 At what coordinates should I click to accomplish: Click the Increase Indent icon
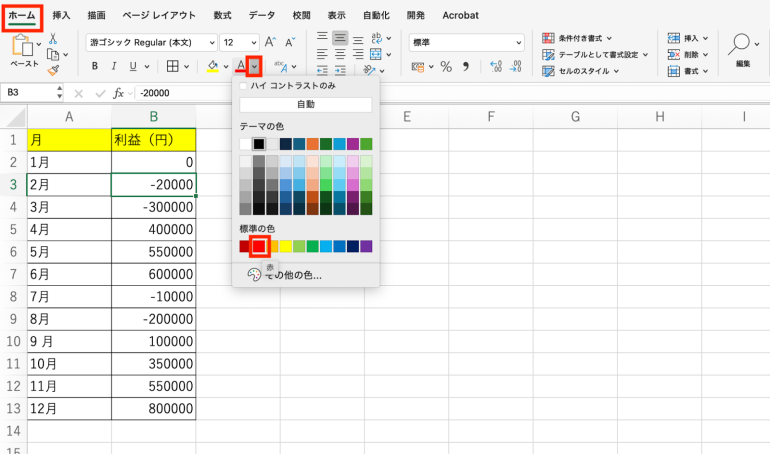tap(340, 70)
